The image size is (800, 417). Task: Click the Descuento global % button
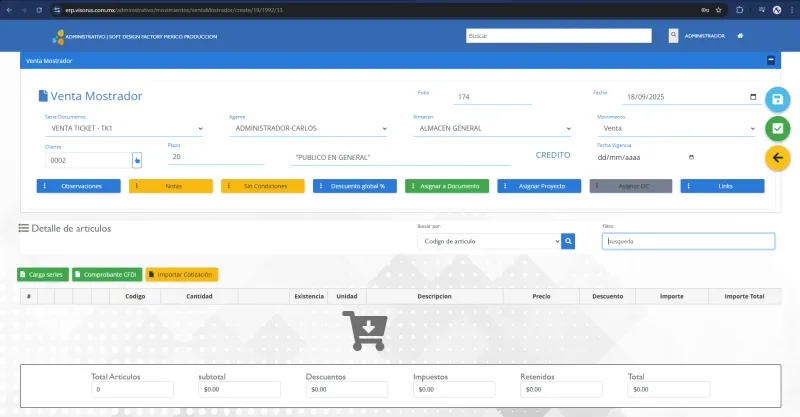pyautogui.click(x=355, y=186)
